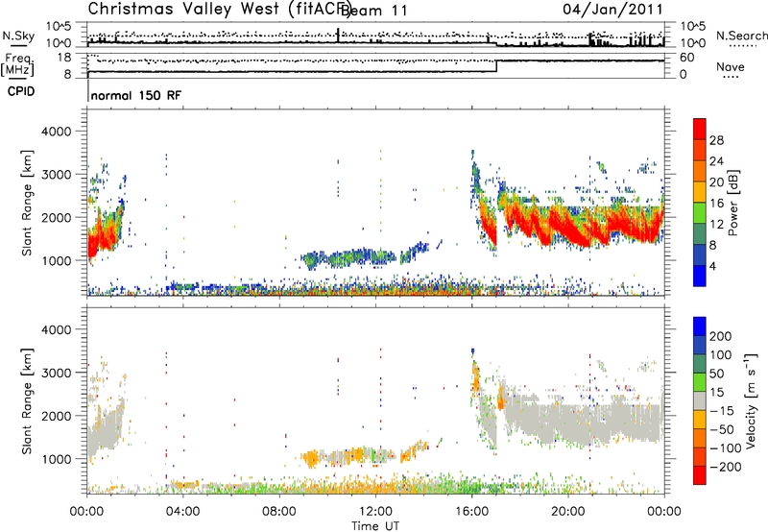Screen dimensions: 768x532
Task: Click the red segment above 28 on Power bar
Action: 700,129
